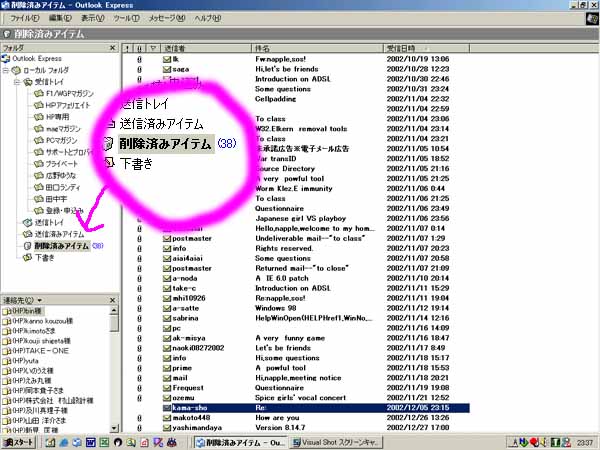
Task: Select contact (HP)yuta
Action: pos(25,361)
